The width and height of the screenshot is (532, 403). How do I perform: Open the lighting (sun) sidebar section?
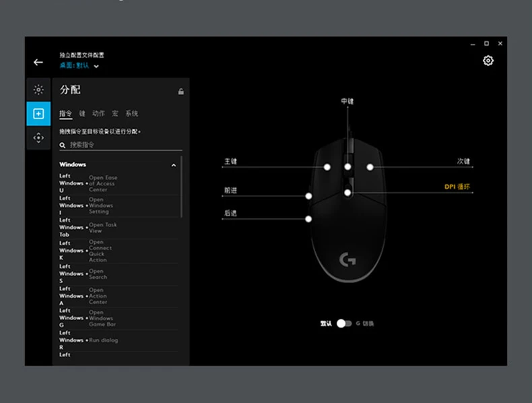[38, 90]
